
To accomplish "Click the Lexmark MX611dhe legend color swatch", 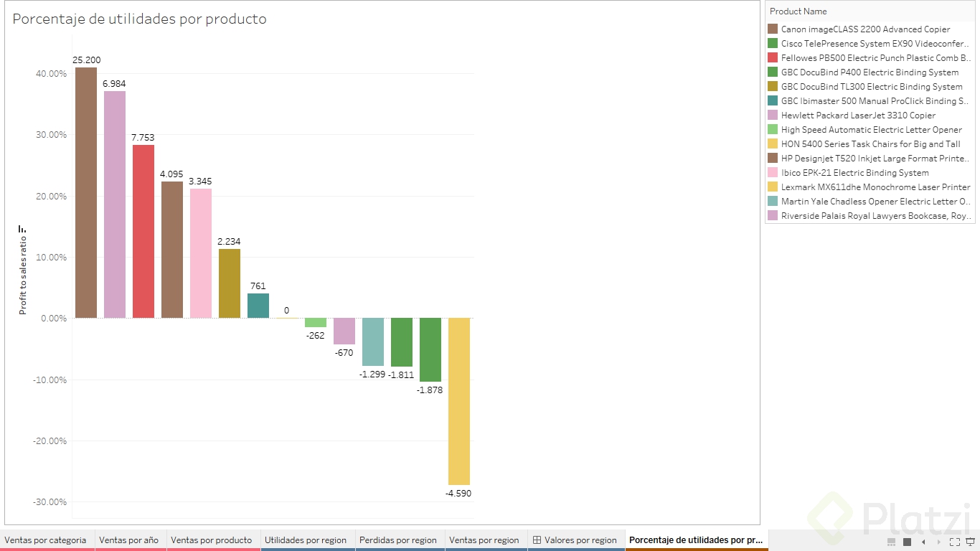I will [x=773, y=187].
